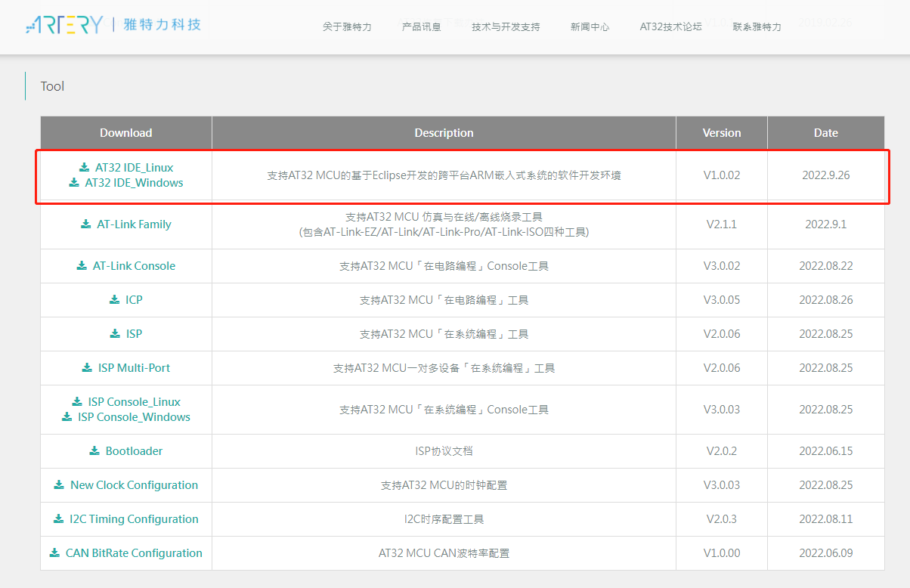Select version V2.0.2 cell

click(x=722, y=450)
